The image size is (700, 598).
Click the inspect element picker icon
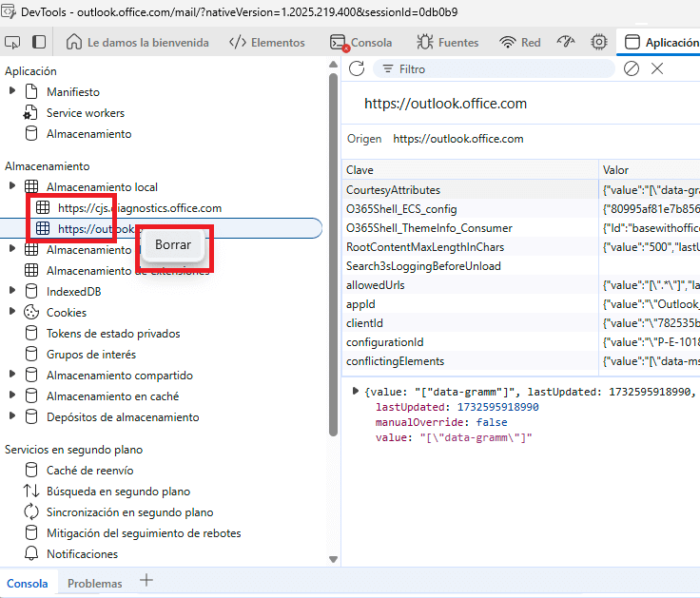click(12, 43)
